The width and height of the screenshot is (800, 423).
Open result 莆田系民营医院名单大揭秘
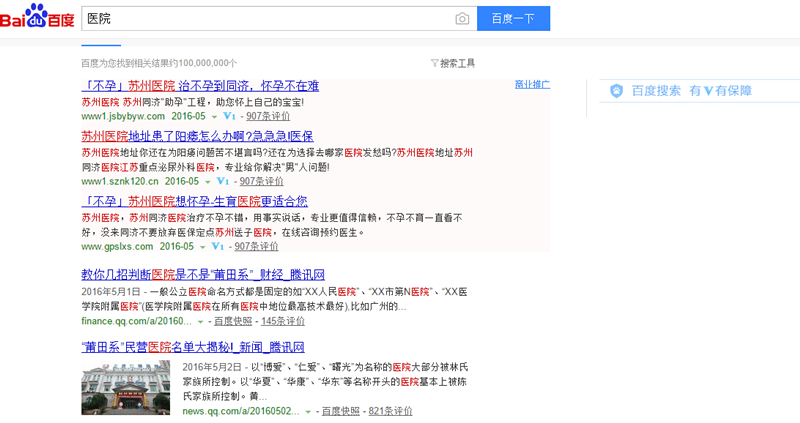(x=193, y=347)
